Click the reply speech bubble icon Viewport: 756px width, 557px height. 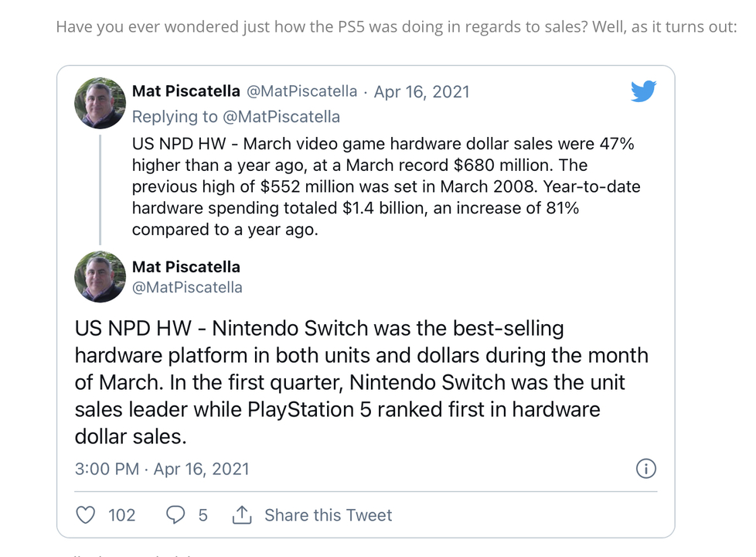[x=176, y=515]
